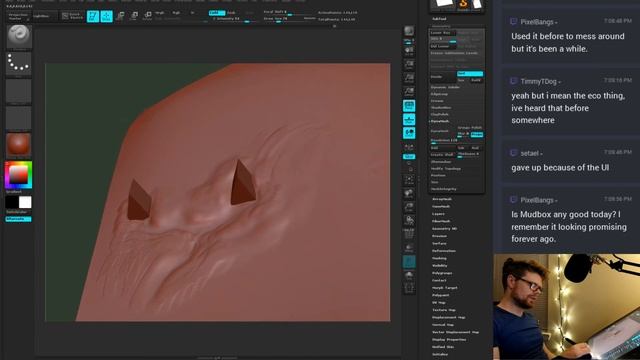Expand the ZRemesher section
The image size is (640, 360).
pos(441,162)
